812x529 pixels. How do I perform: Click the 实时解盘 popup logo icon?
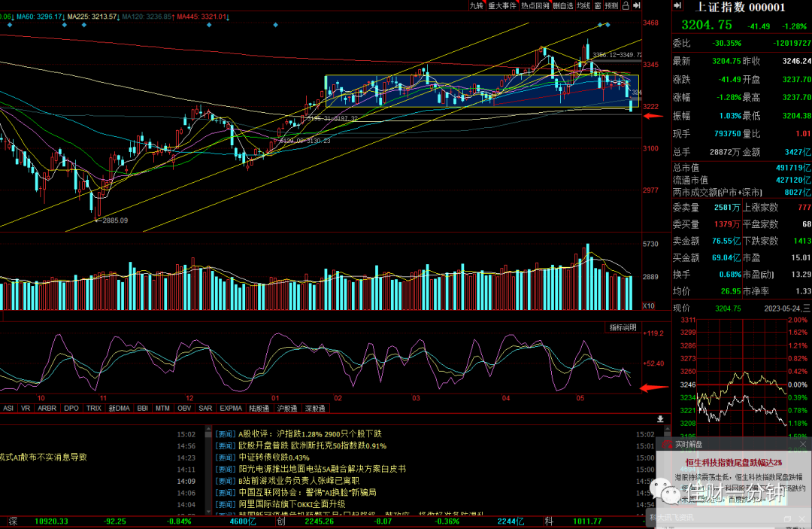(667, 444)
